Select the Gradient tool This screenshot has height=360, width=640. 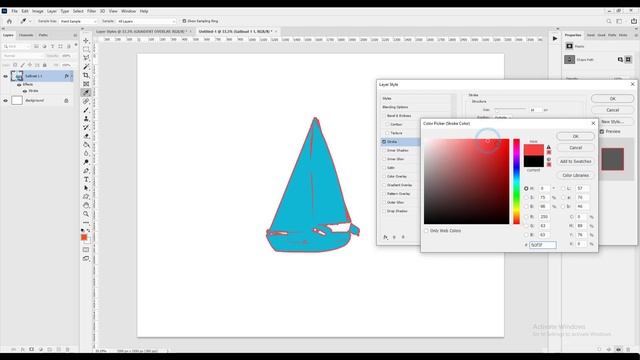[x=86, y=145]
